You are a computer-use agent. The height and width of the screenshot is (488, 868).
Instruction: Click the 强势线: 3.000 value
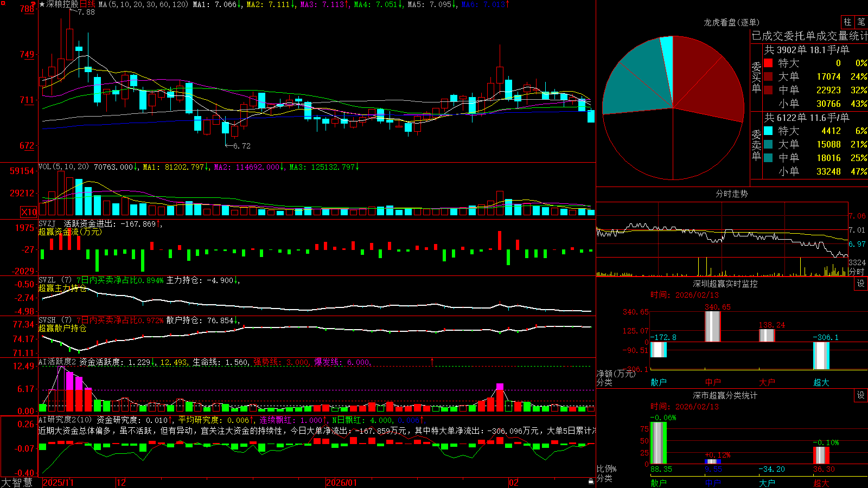[x=282, y=362]
